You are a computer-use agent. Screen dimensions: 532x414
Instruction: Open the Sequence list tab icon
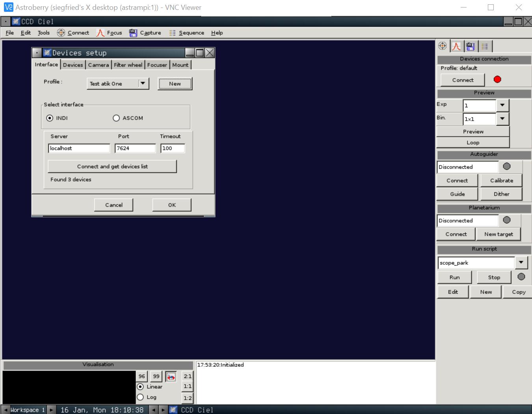coord(485,46)
